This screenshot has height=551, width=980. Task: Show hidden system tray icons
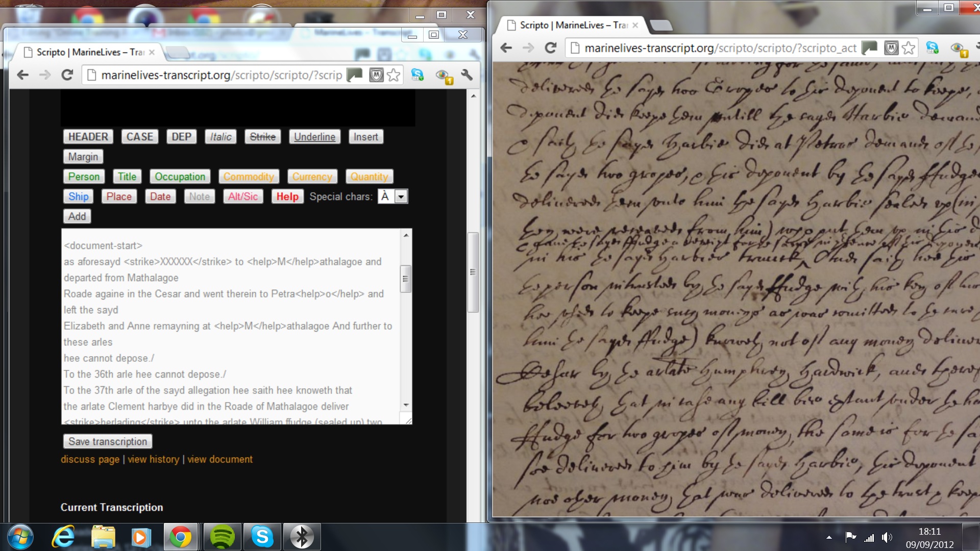pyautogui.click(x=829, y=537)
